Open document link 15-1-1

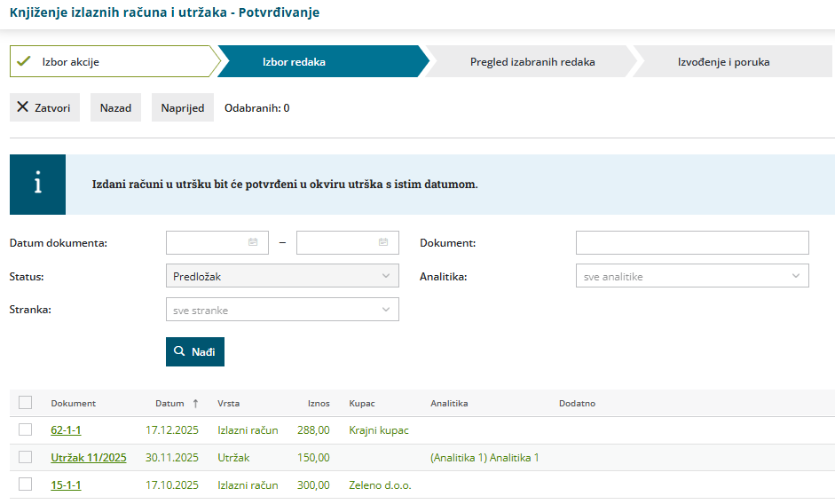(66, 484)
